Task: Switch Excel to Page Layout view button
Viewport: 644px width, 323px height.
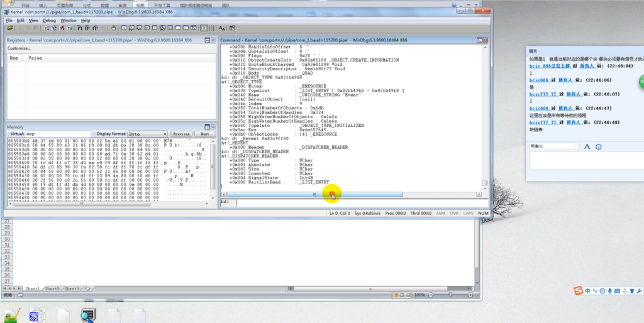Action: click(402, 295)
